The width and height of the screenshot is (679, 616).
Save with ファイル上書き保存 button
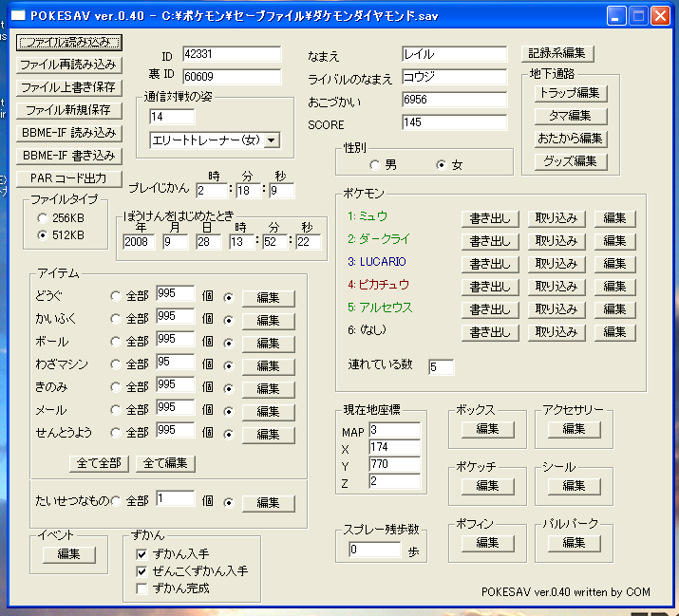69,87
